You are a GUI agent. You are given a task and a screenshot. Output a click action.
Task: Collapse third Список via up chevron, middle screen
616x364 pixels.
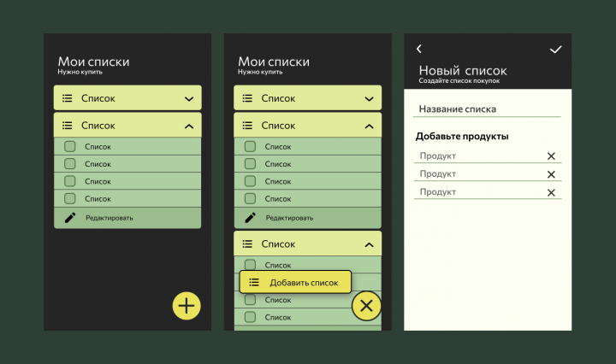pyautogui.click(x=369, y=244)
